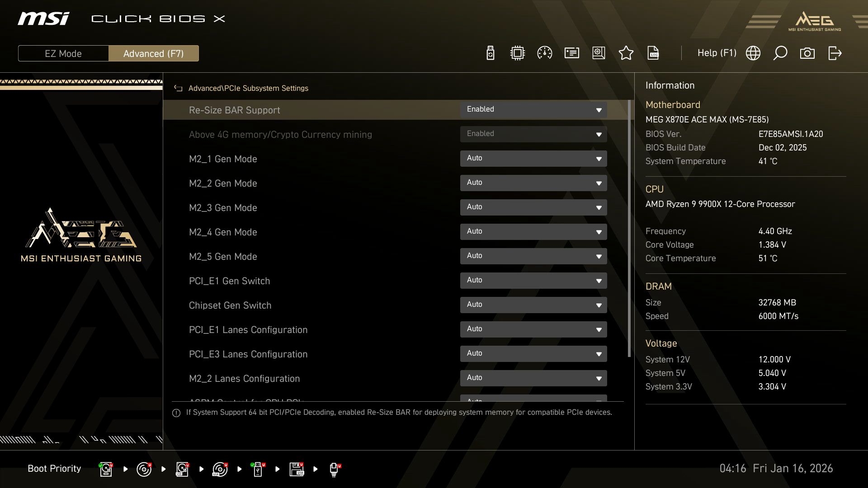Take a screenshot using the camera icon
The image size is (868, 488).
[x=808, y=53]
